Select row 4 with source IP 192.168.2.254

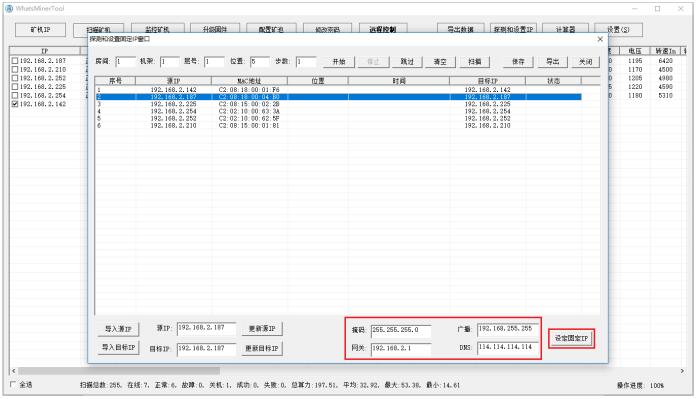click(x=338, y=111)
